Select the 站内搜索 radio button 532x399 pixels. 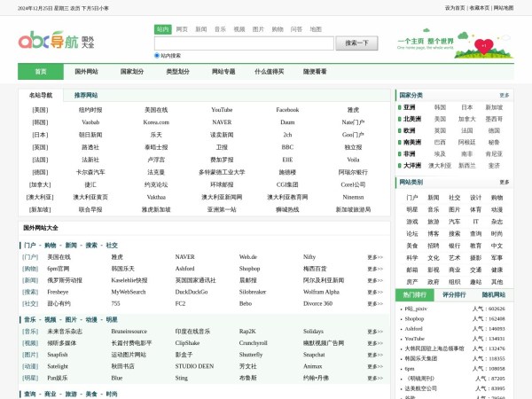point(157,55)
